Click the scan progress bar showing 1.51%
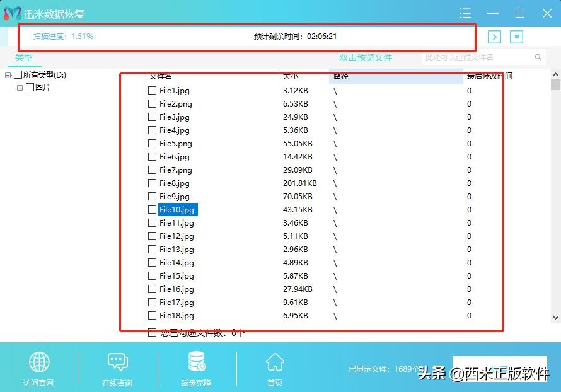 pos(246,37)
